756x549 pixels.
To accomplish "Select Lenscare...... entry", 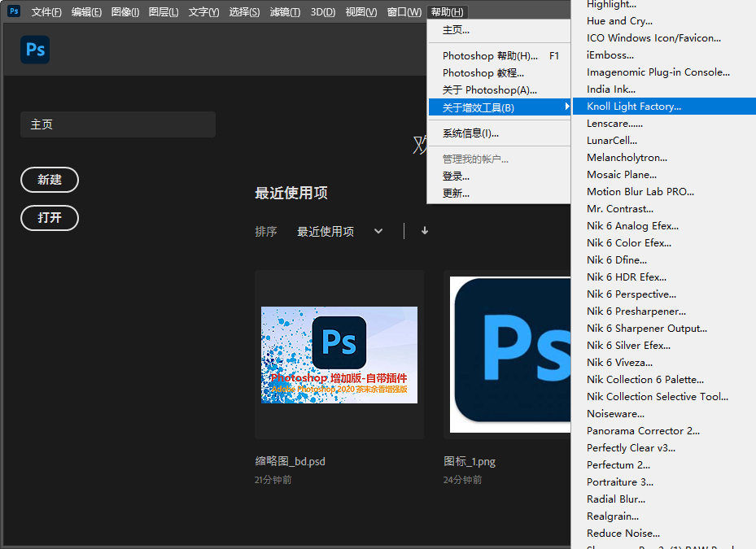I will click(663, 124).
